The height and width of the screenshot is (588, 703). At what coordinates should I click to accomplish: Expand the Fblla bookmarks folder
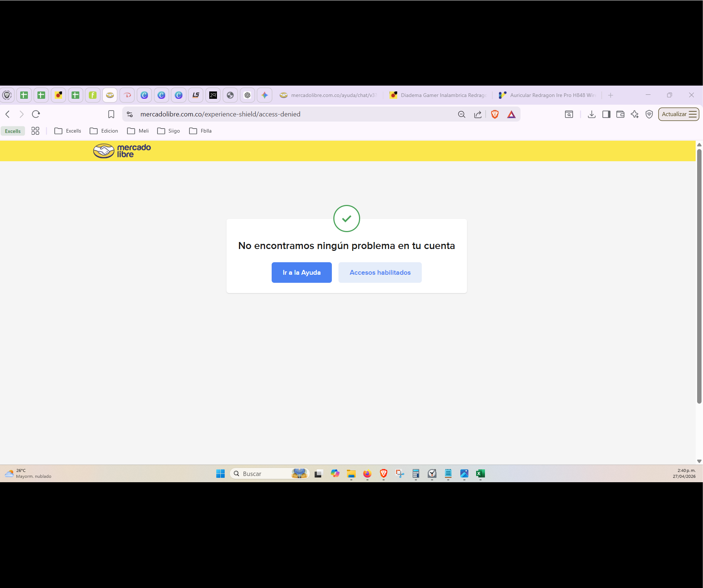tap(200, 131)
